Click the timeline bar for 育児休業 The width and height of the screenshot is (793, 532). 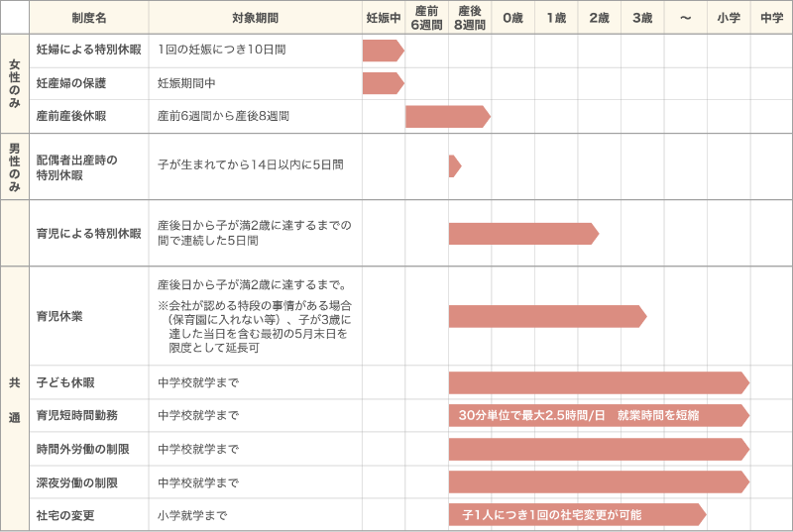[548, 316]
